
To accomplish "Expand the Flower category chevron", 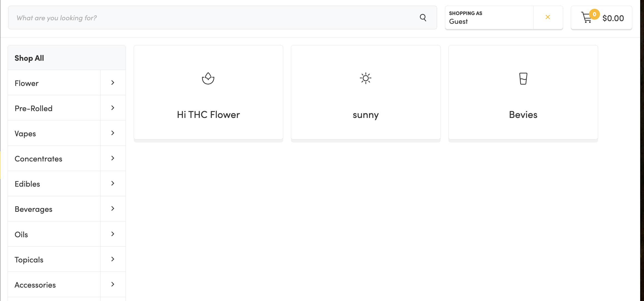I will click(x=113, y=83).
